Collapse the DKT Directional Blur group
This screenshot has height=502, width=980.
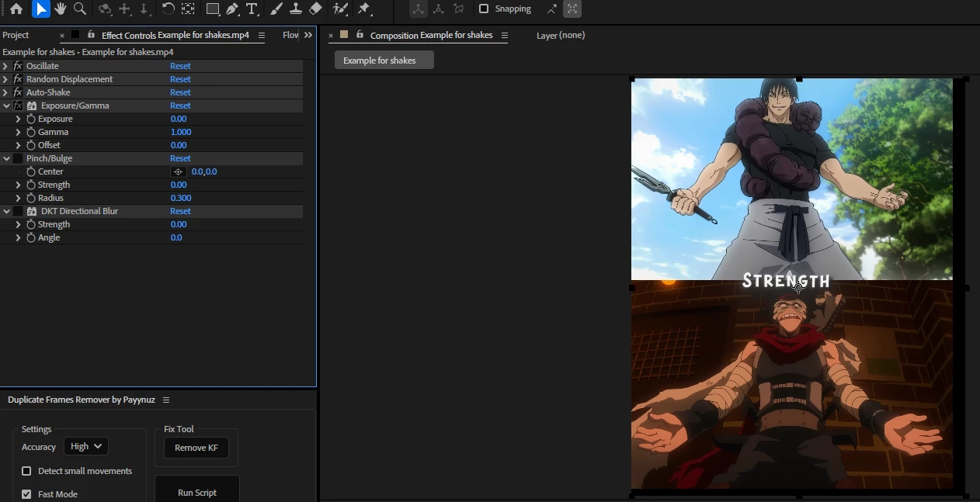pyautogui.click(x=6, y=211)
